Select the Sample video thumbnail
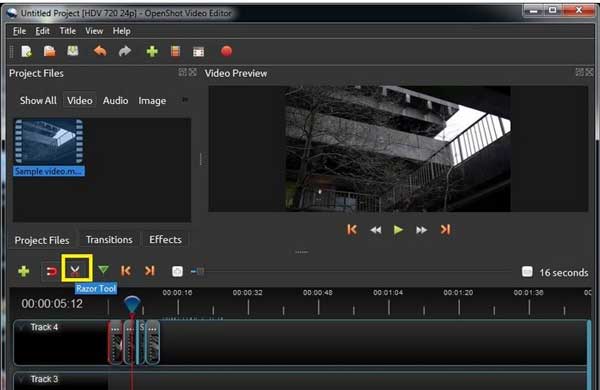 [49, 142]
